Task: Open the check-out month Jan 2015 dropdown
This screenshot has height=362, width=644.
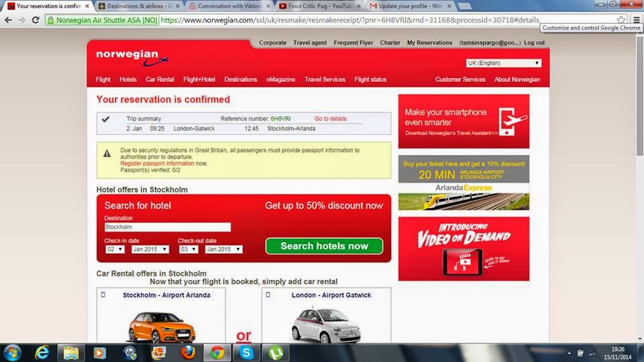Action: click(223, 249)
